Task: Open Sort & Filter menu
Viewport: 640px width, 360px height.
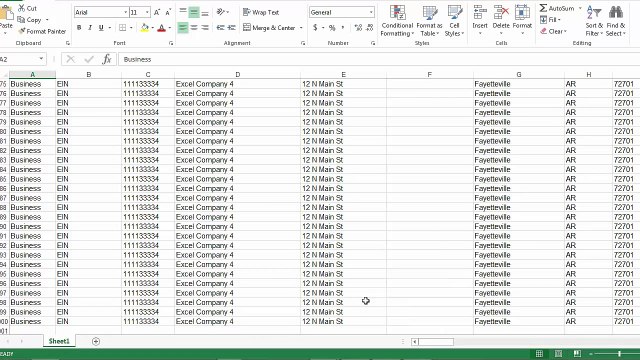Action: pos(594,21)
